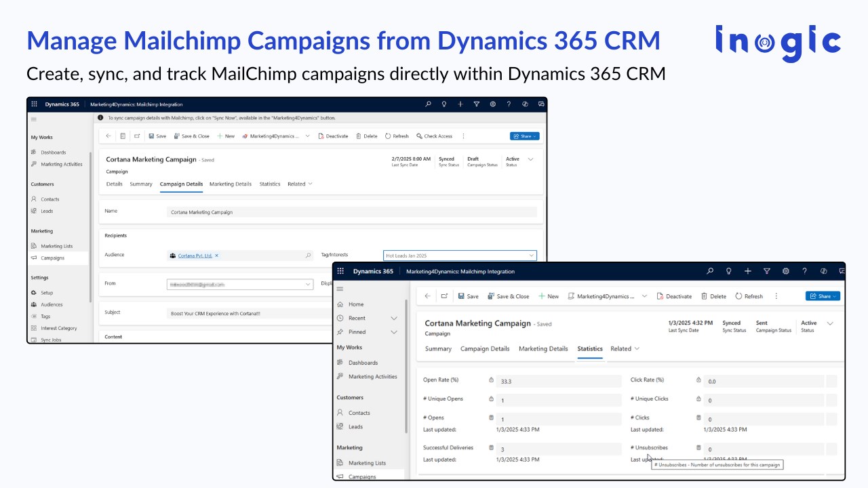Click Open Rate (%) field showing 33.3
This screenshot has width=868, height=488.
click(559, 381)
